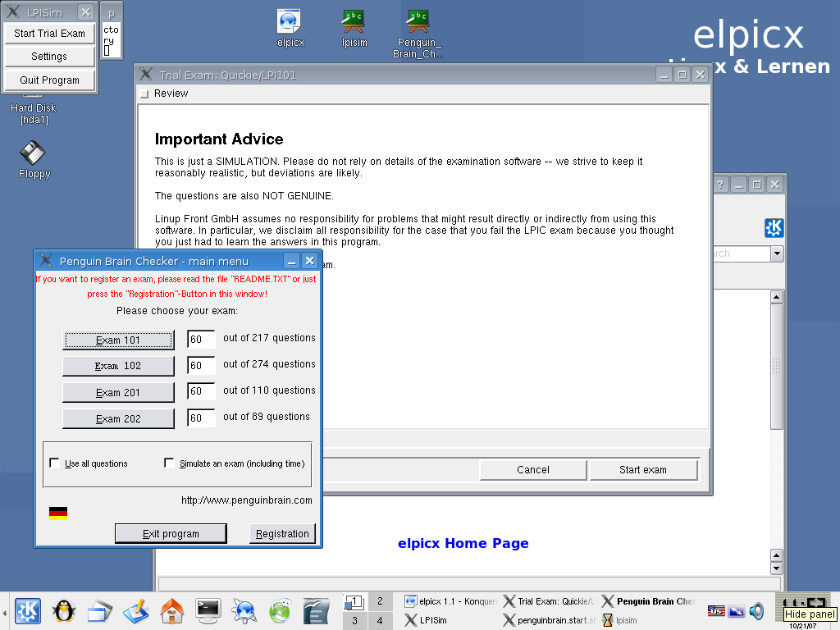Open the Home folder panel icon
840x630 pixels.
tap(172, 610)
